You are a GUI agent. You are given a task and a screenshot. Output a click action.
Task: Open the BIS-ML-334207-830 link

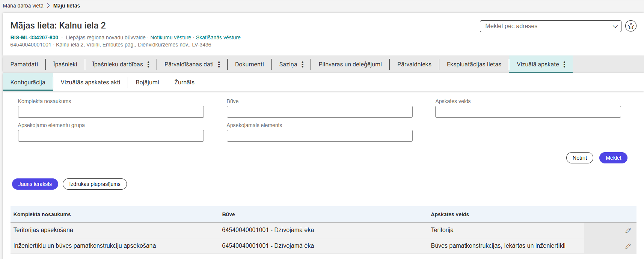34,37
